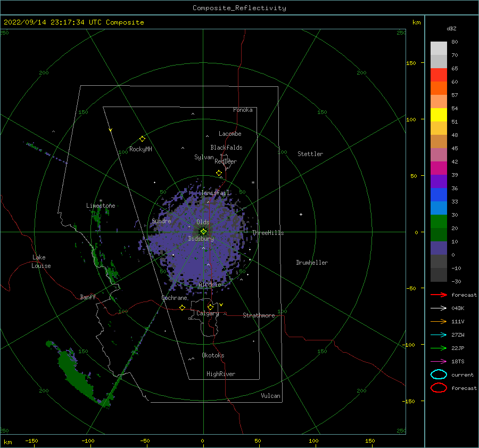Click the yellow diamond marker below Cochrane

coord(183,307)
